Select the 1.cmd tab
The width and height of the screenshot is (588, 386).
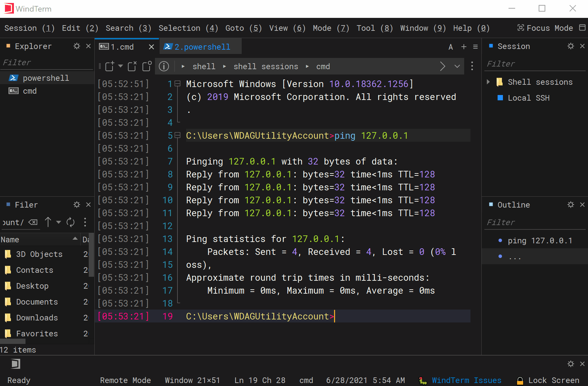pos(127,47)
